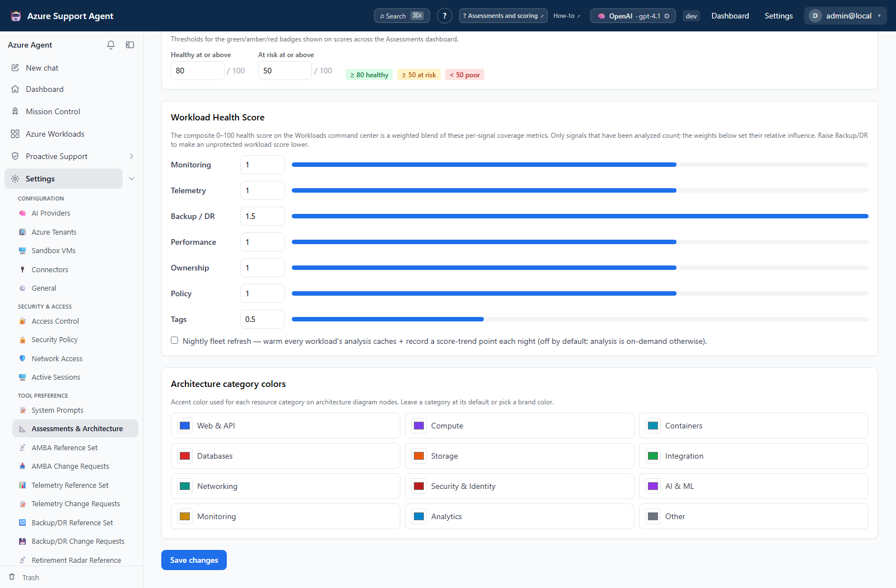This screenshot has height=588, width=896.
Task: Collapse the Settings section chevron
Action: click(x=132, y=179)
